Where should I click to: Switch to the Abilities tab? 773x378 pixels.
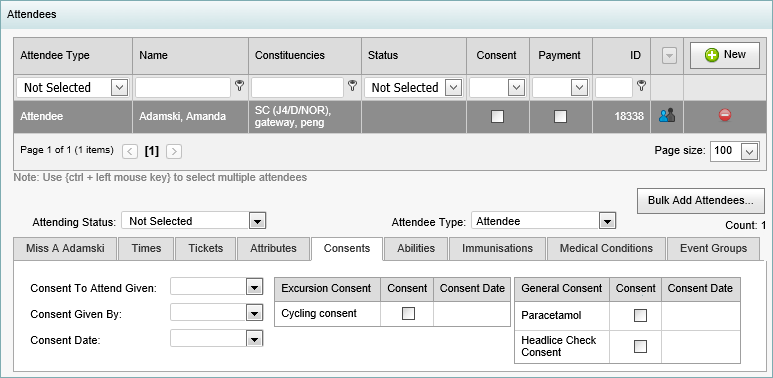pos(416,248)
